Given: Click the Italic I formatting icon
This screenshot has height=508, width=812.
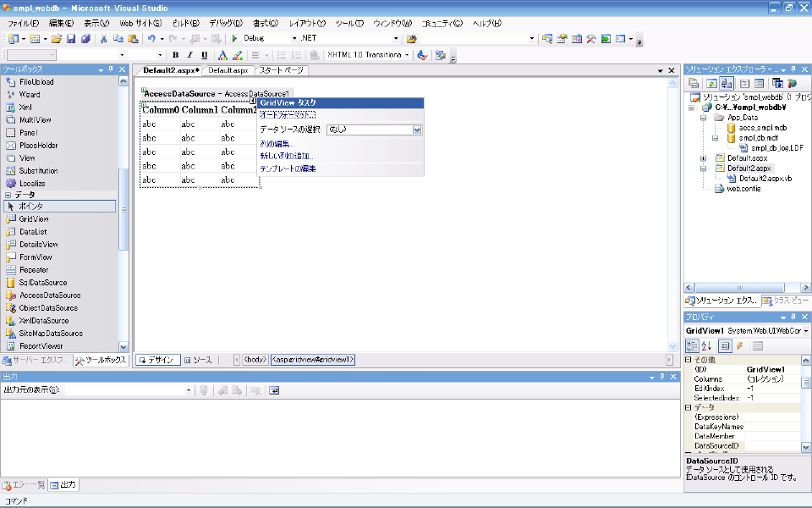Looking at the screenshot, I should pos(190,55).
